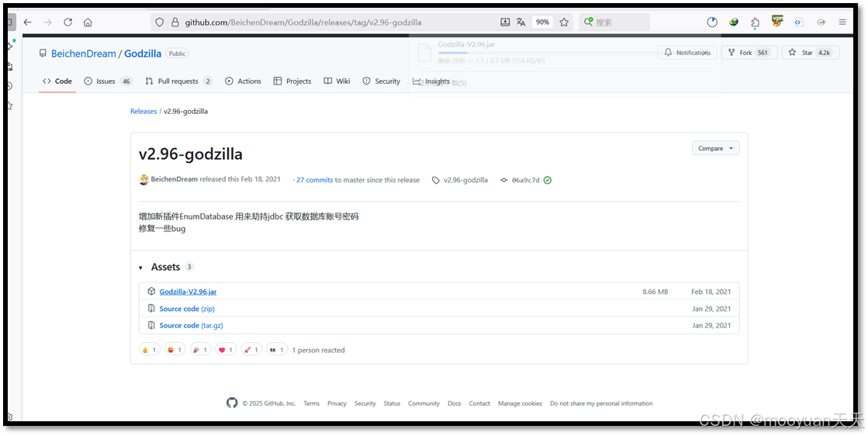Download Source code (tar.gz)
This screenshot has height=436, width=868.
click(x=191, y=325)
